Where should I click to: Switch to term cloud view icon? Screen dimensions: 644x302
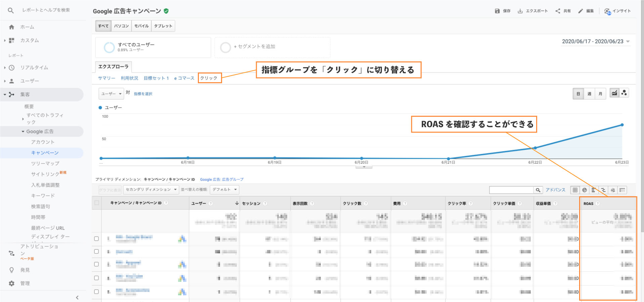coord(613,190)
